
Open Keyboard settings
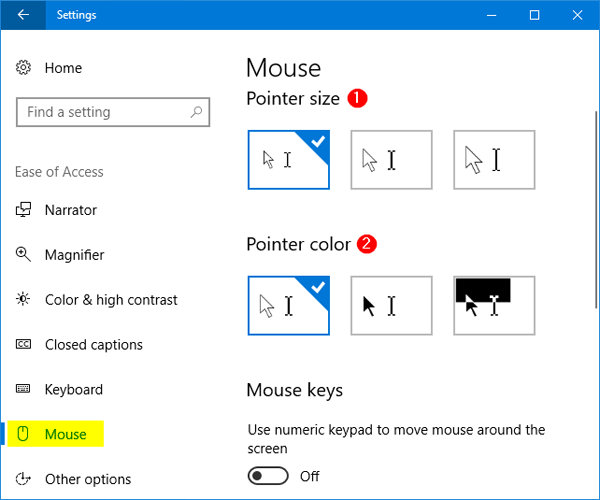click(x=73, y=389)
